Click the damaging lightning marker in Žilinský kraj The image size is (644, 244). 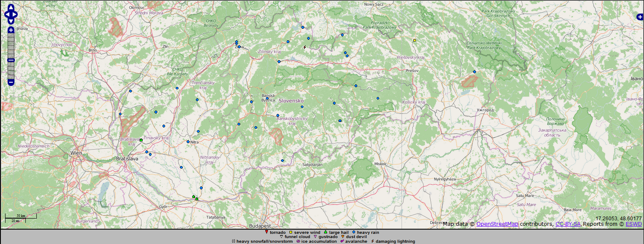(305, 47)
